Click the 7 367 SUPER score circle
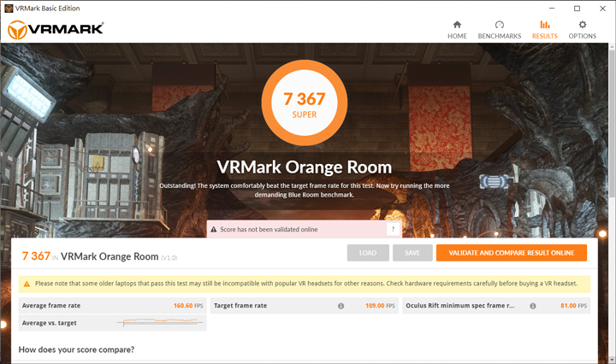Image resolution: width=616 pixels, height=364 pixels. click(305, 103)
